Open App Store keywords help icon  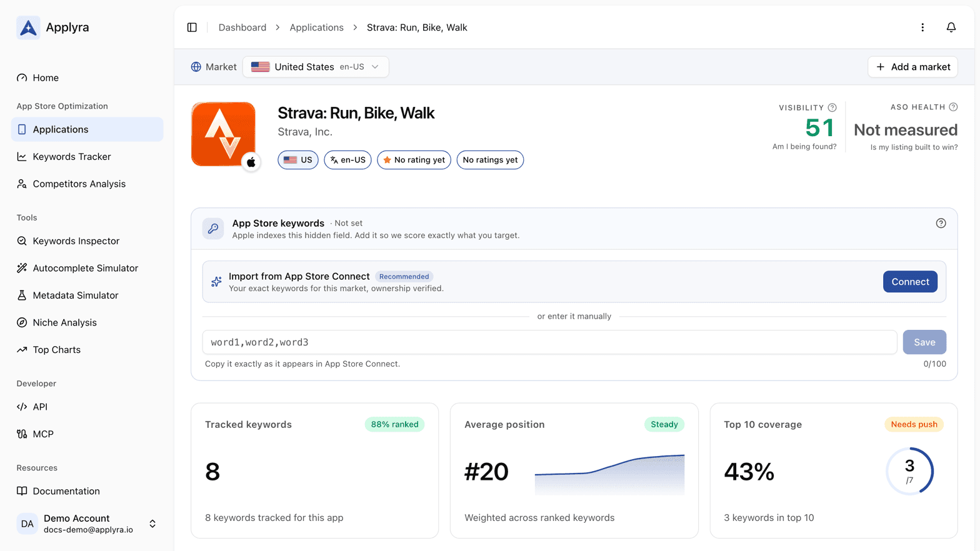click(941, 223)
